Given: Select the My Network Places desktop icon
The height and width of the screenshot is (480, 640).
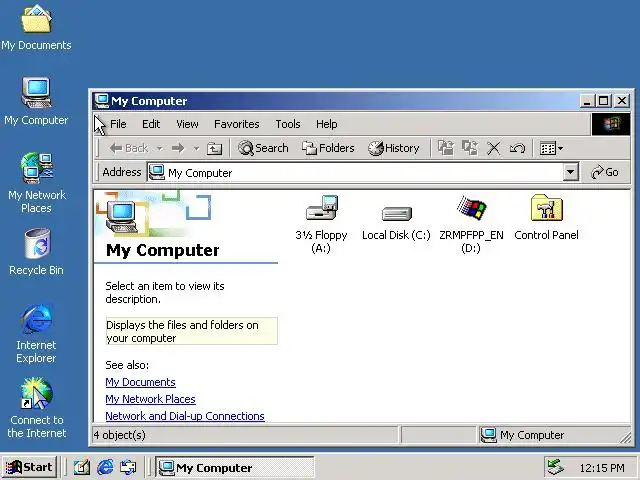Looking at the screenshot, I should coord(37,183).
